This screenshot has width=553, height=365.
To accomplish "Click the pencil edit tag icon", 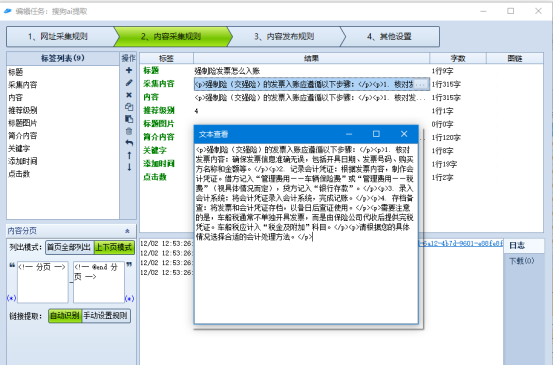I will [x=129, y=83].
